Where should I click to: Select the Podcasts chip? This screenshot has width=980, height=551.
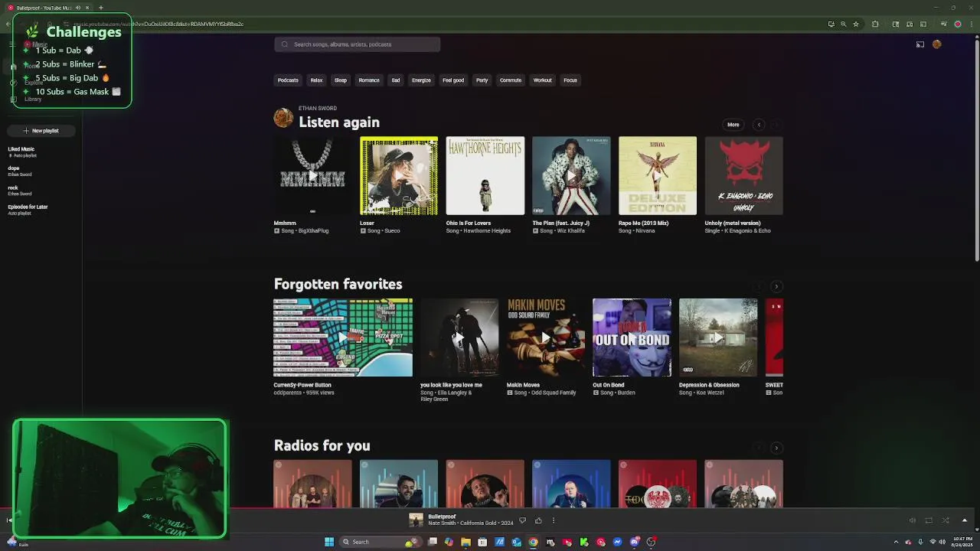[x=288, y=80]
